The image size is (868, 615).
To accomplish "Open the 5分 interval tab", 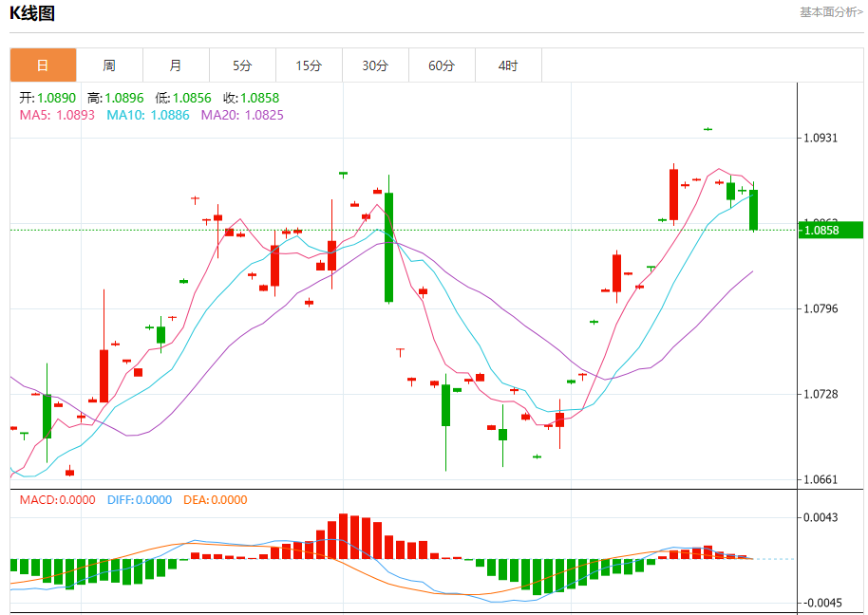I will [x=242, y=65].
